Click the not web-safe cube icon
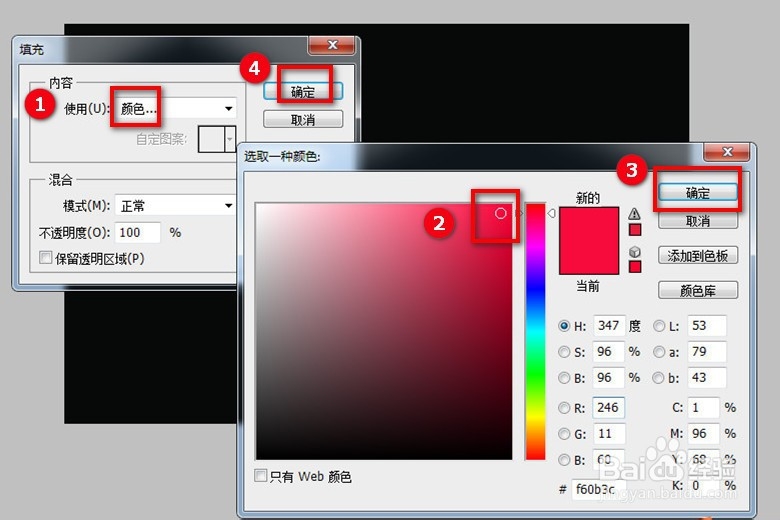The image size is (780, 520). 634,252
